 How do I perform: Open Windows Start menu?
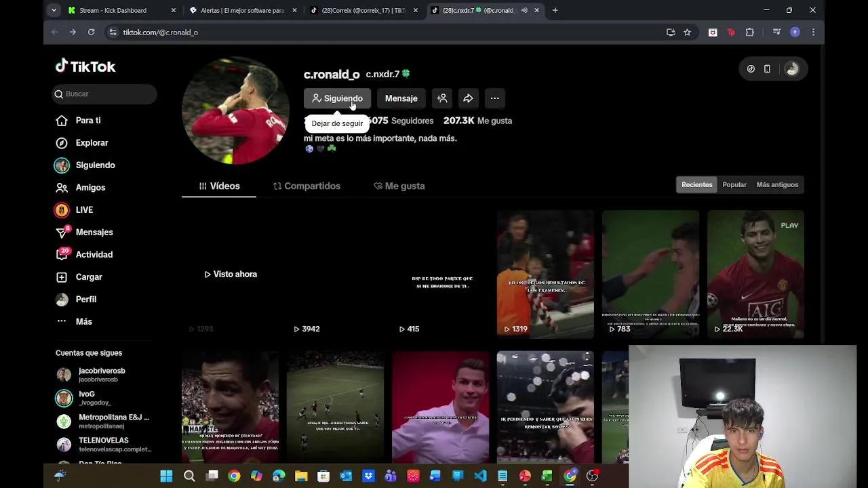[x=166, y=476]
